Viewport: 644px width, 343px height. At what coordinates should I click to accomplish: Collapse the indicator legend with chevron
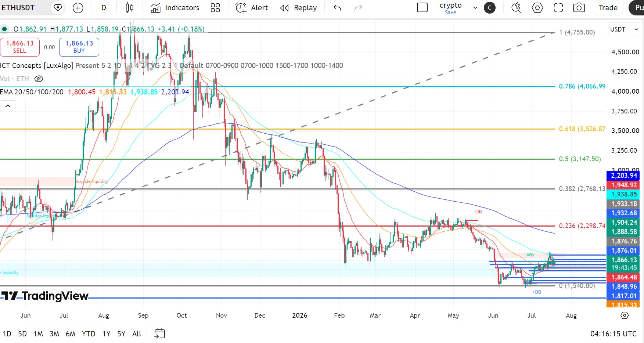click(x=8, y=106)
